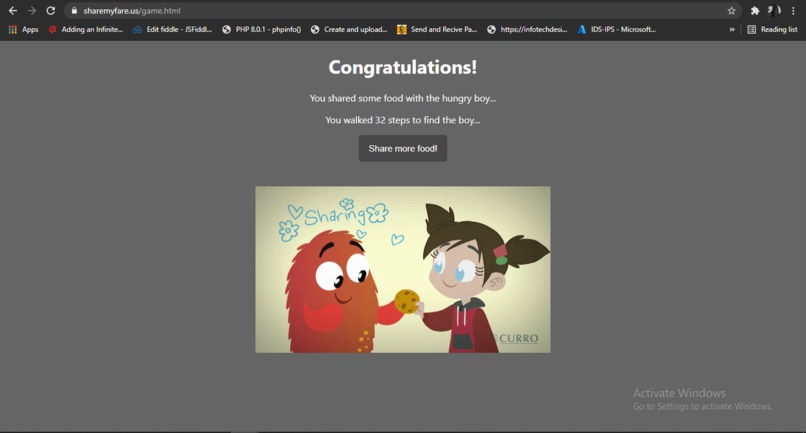Open the Reading list
Viewport: 806px width, 433px height.
click(x=772, y=29)
